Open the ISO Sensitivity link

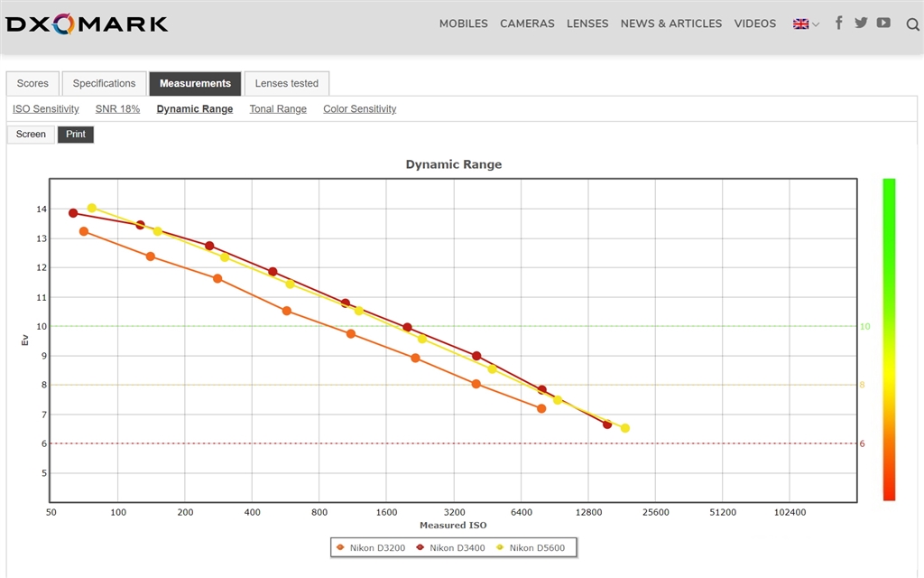click(x=46, y=109)
